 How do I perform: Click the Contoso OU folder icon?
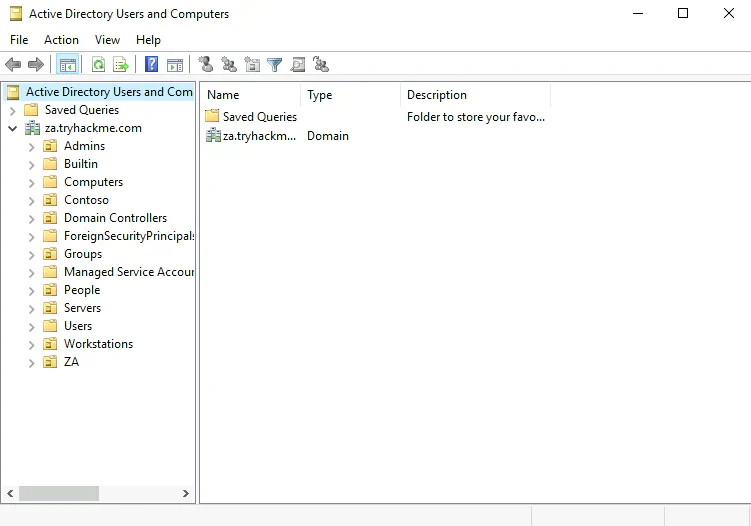[50, 200]
